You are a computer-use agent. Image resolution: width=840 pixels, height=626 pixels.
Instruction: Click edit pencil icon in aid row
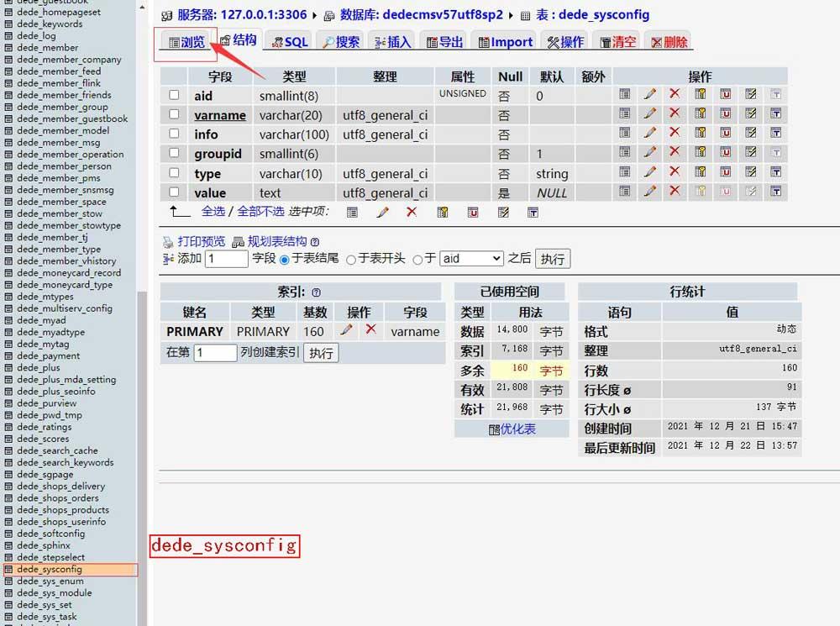(x=650, y=94)
